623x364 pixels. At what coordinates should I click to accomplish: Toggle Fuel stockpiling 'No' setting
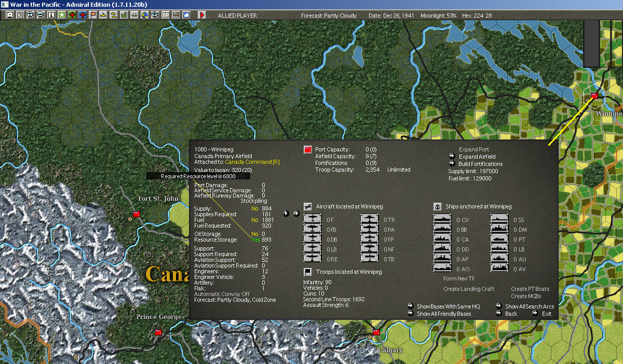(x=255, y=220)
